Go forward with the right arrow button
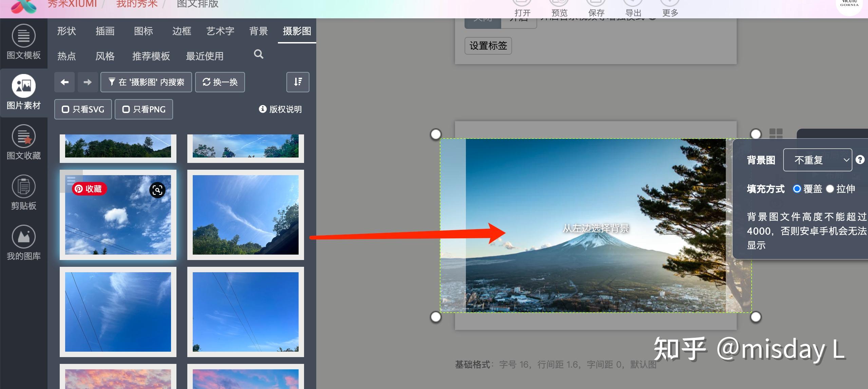The height and width of the screenshot is (389, 868). [88, 82]
